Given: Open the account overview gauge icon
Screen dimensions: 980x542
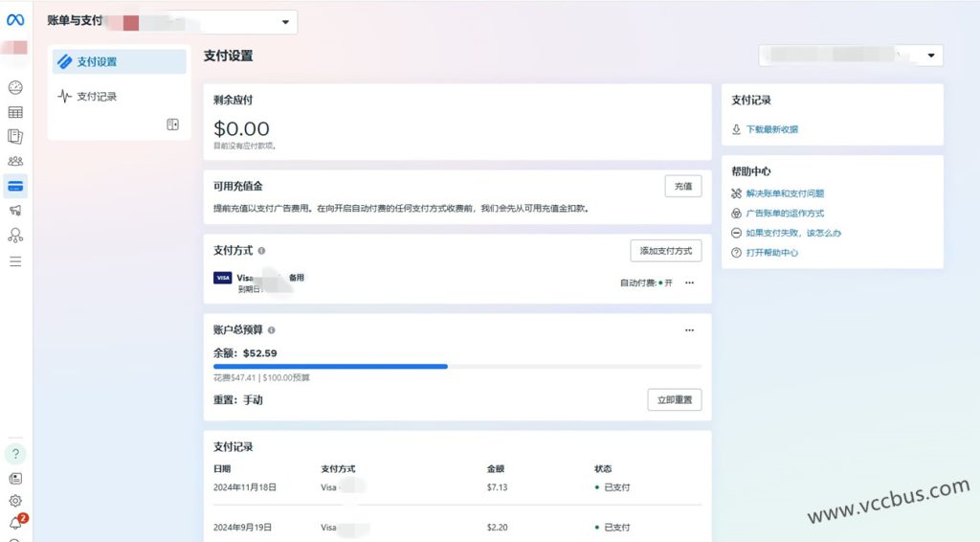Looking at the screenshot, I should [x=15, y=88].
